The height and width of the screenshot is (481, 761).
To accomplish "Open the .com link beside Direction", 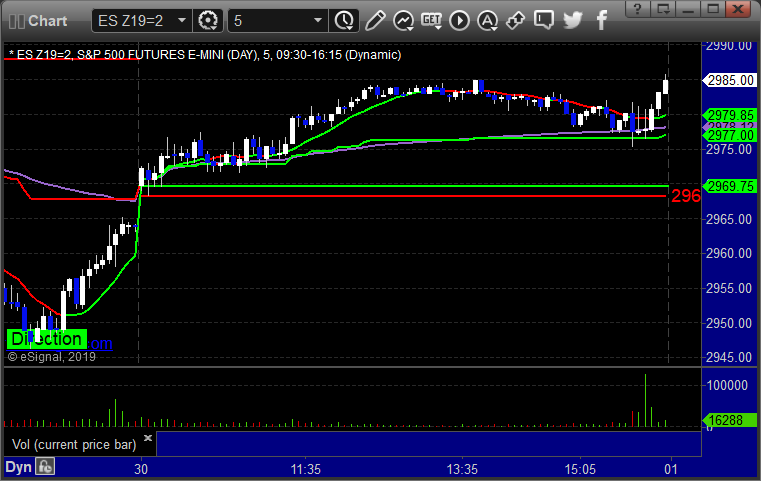I will [99, 344].
